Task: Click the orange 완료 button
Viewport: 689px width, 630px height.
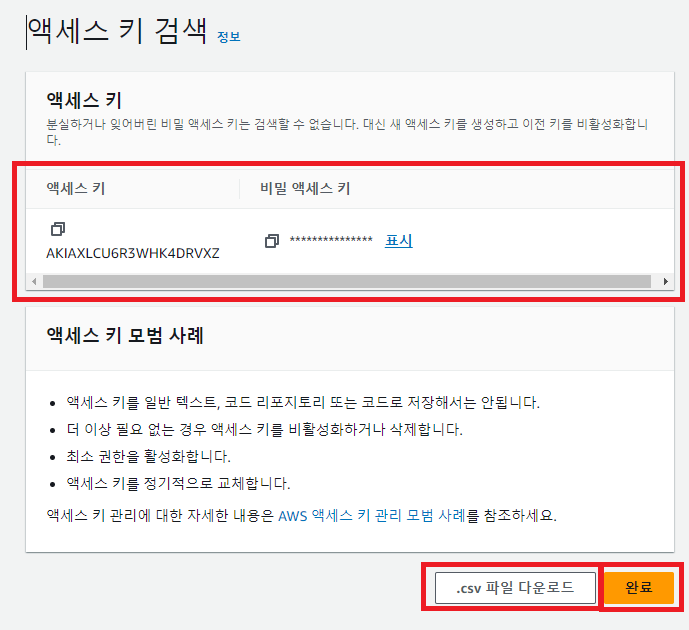Action: coord(638,588)
